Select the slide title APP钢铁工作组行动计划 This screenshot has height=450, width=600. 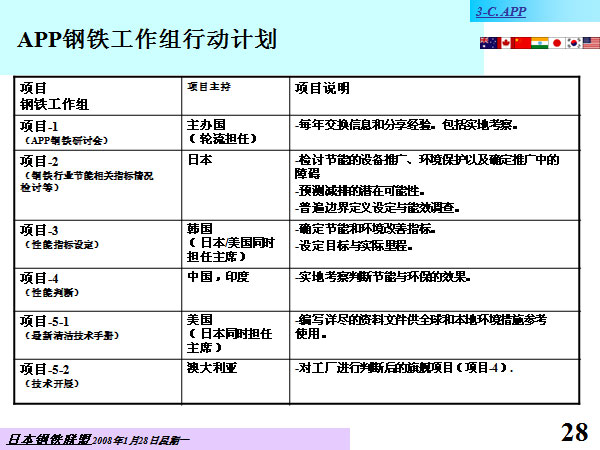pyautogui.click(x=147, y=39)
